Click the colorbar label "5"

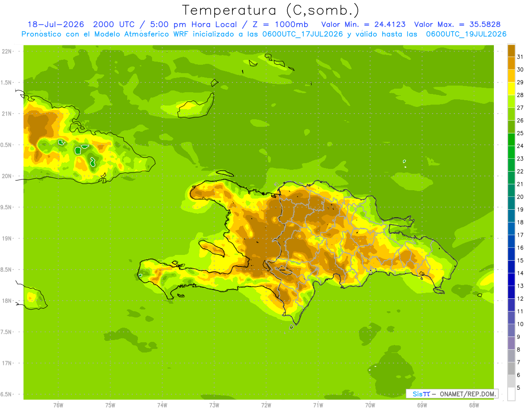point(519,388)
